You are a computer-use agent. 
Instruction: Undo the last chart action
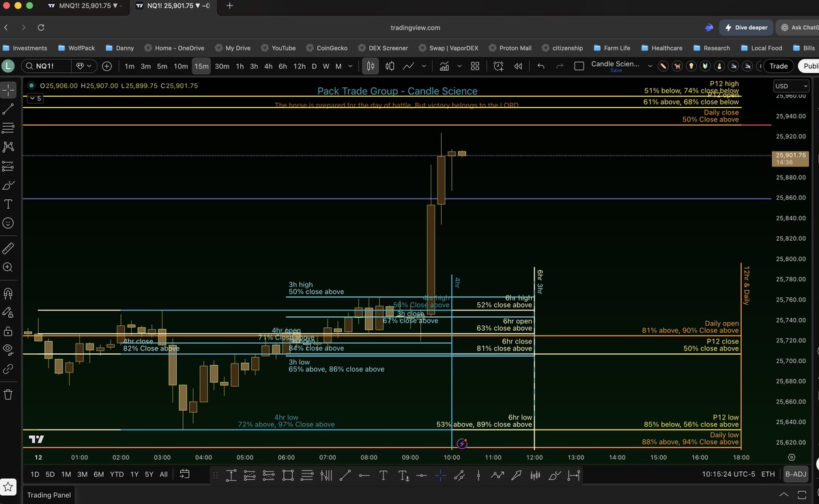pos(541,66)
